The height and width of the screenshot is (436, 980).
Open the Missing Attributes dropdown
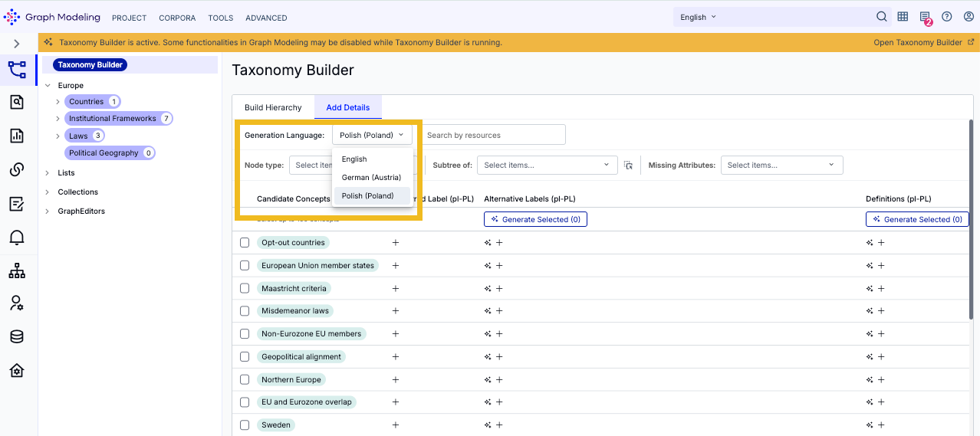point(781,165)
